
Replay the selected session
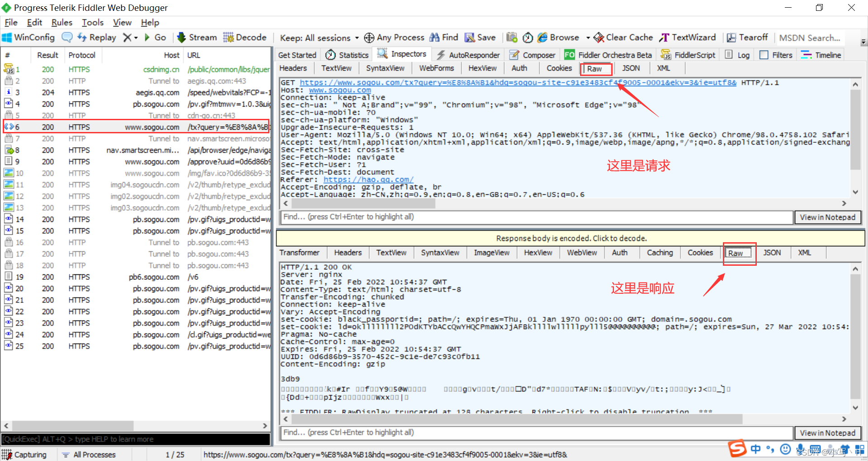point(96,38)
